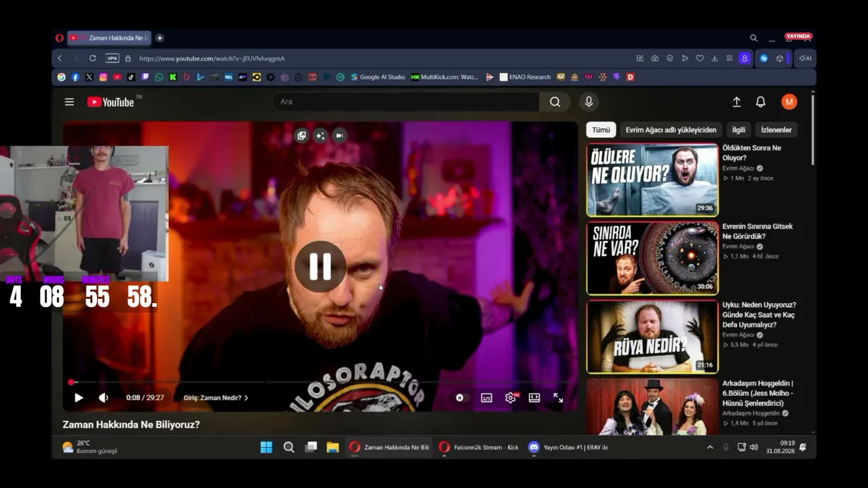Switch to the Zaman Hakkında browser tab
This screenshot has height=488, width=868.
click(x=110, y=38)
